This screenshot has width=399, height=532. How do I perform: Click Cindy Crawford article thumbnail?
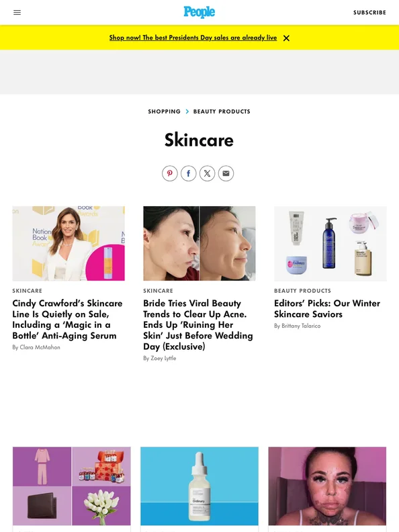69,243
